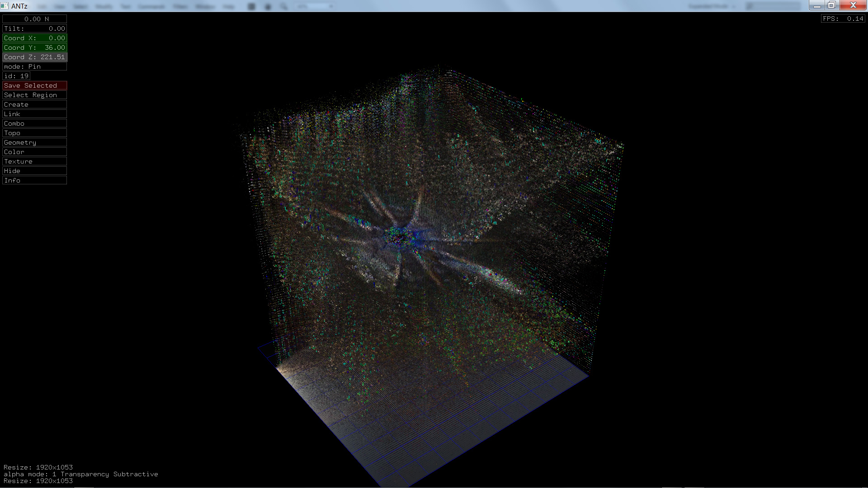Image resolution: width=868 pixels, height=488 pixels.
Task: Open the Create menu item
Action: coord(34,104)
